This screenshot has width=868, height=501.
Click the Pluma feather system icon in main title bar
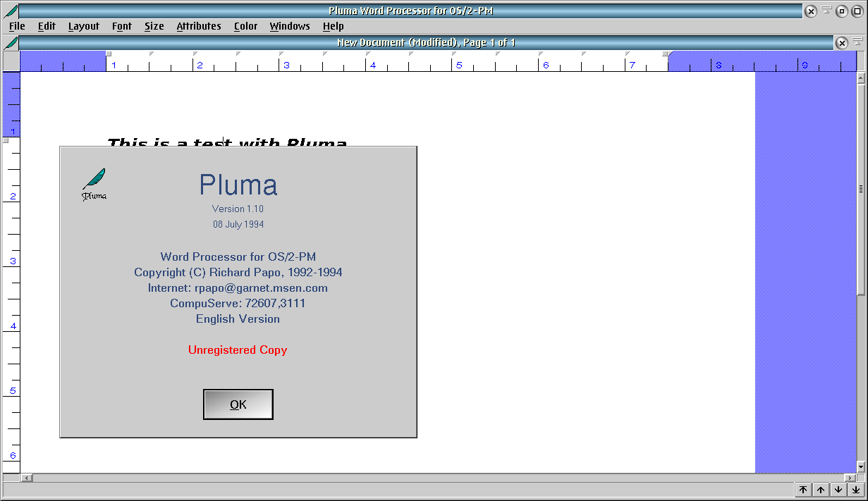11,11
